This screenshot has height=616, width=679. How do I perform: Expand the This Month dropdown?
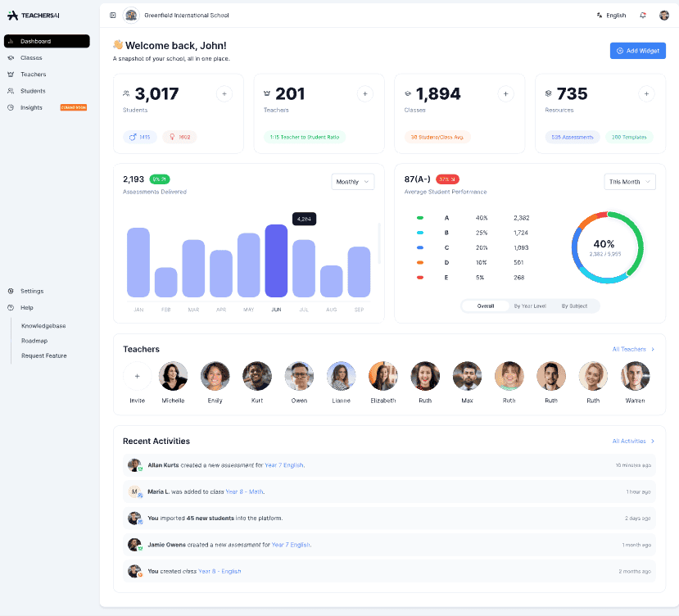coord(630,181)
